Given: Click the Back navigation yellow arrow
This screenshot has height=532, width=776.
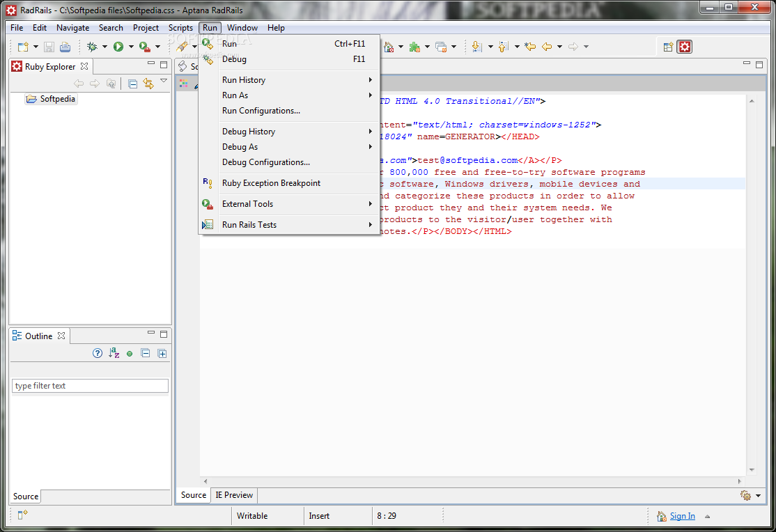Looking at the screenshot, I should click(x=547, y=47).
